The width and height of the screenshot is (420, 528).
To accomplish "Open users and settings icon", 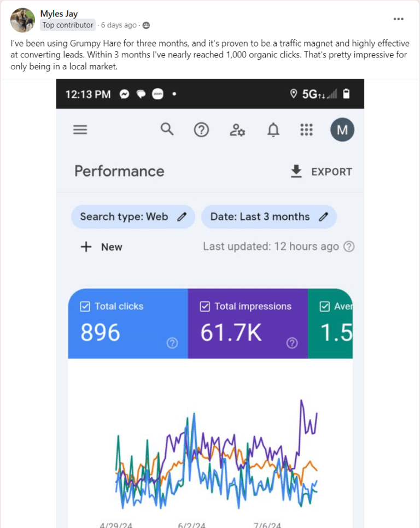I will click(x=237, y=130).
